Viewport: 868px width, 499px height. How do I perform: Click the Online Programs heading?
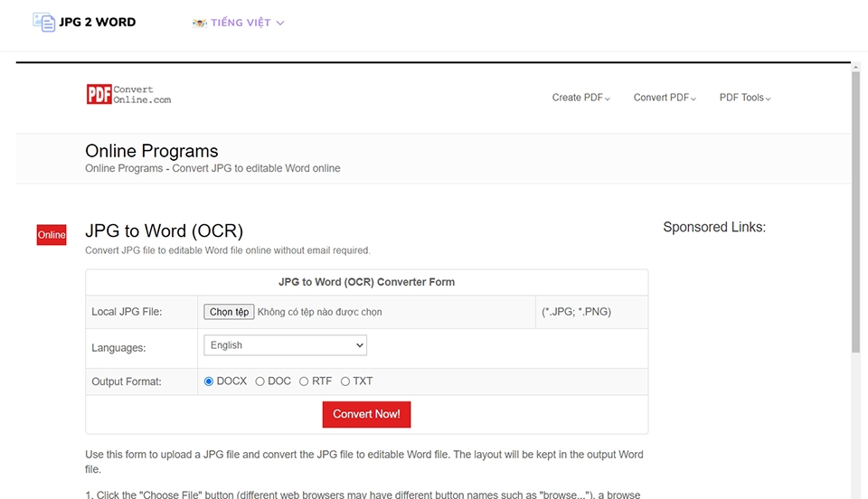tap(152, 151)
